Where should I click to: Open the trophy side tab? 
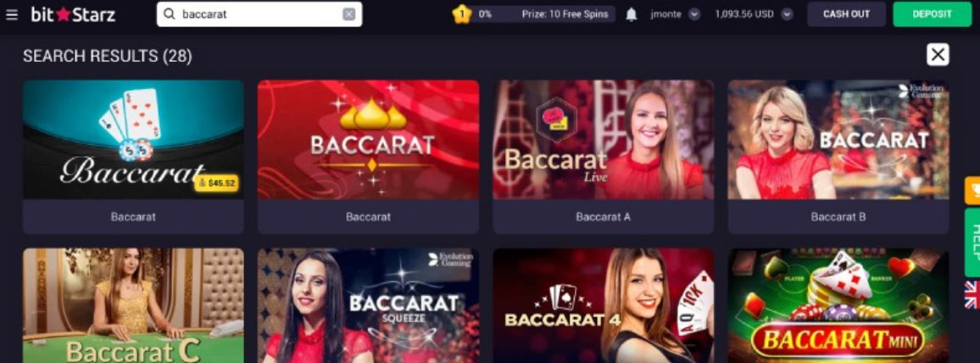[972, 191]
